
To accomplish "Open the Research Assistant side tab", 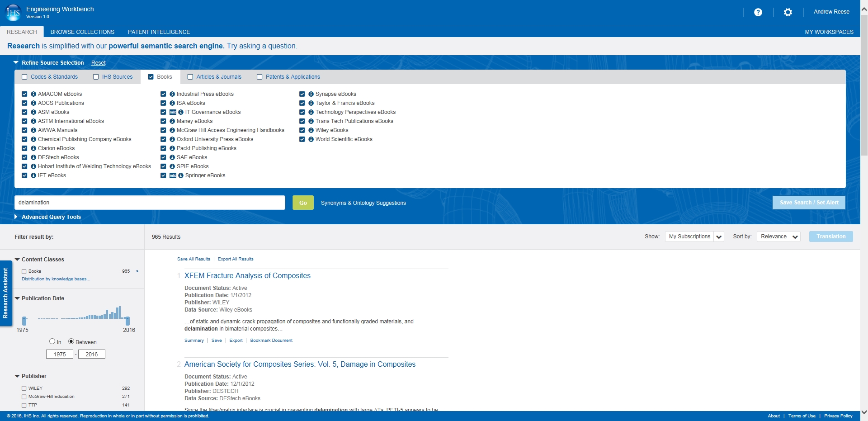I will 6,293.
